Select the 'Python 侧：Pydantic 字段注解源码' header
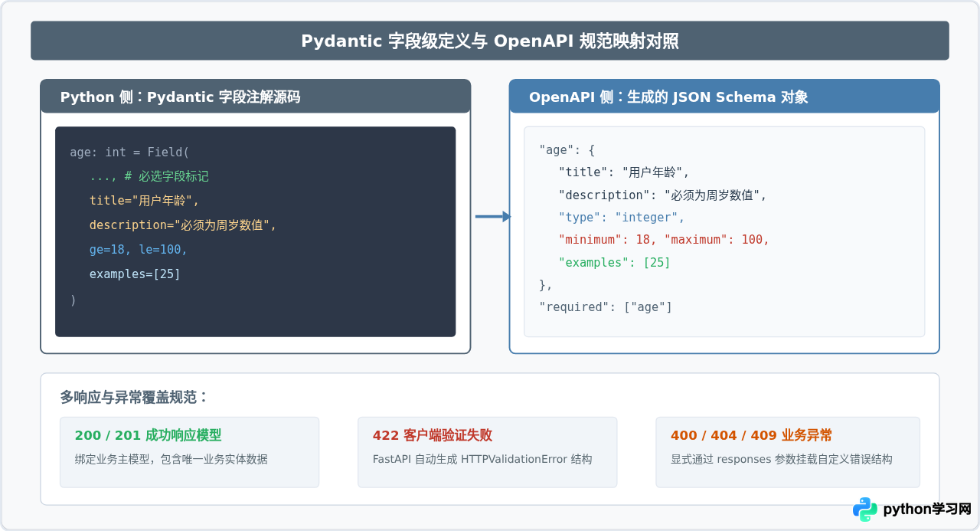The height and width of the screenshot is (531, 980). pos(180,97)
